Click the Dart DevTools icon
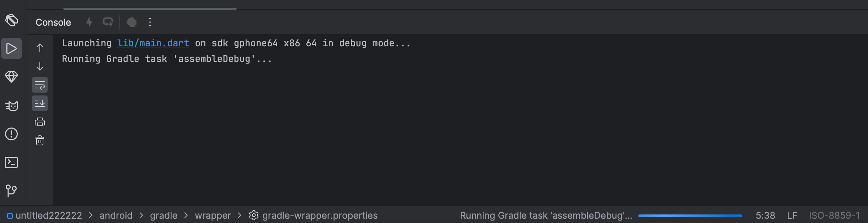The image size is (868, 223). point(132,22)
